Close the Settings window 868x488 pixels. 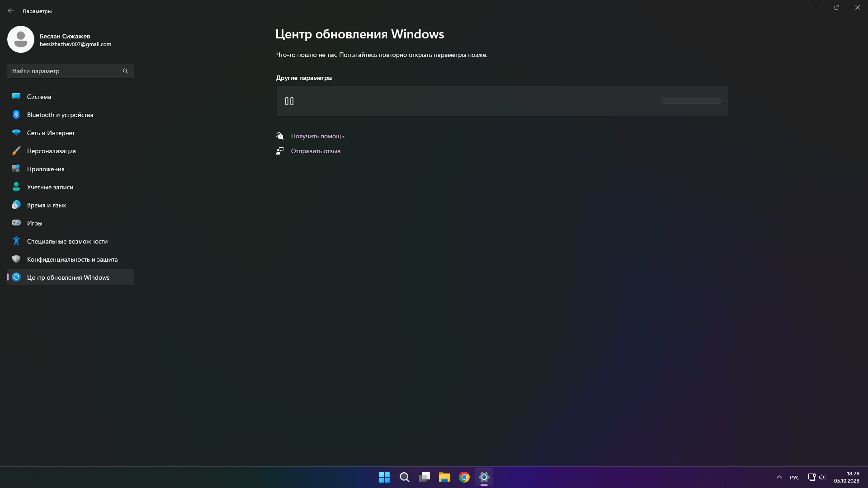(858, 7)
